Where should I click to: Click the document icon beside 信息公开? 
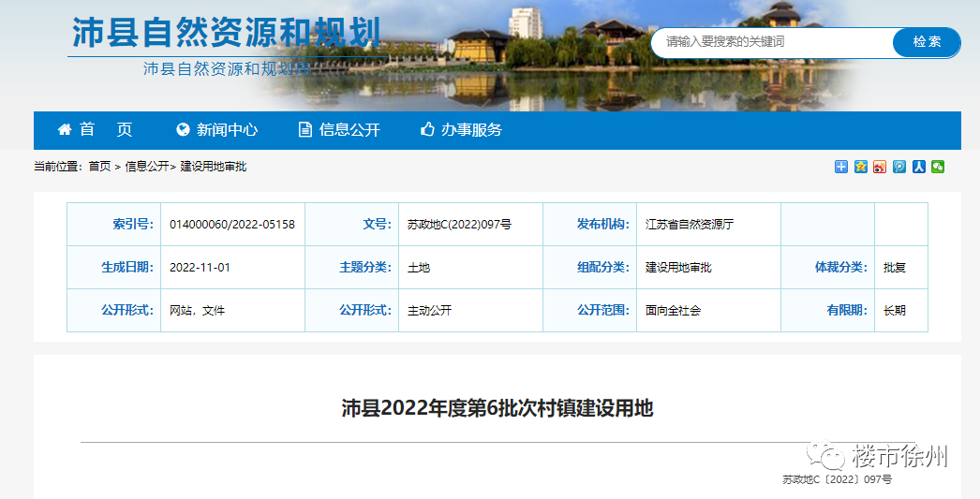(305, 129)
